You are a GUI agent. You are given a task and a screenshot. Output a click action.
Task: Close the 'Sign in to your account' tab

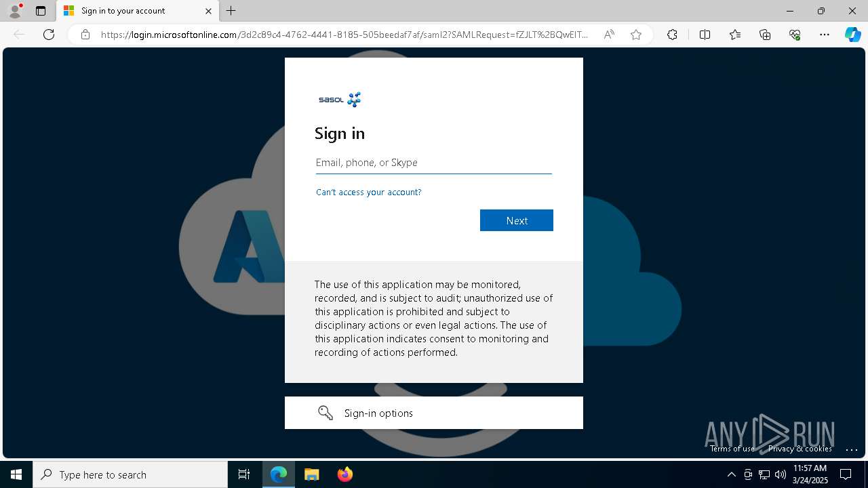tap(208, 11)
